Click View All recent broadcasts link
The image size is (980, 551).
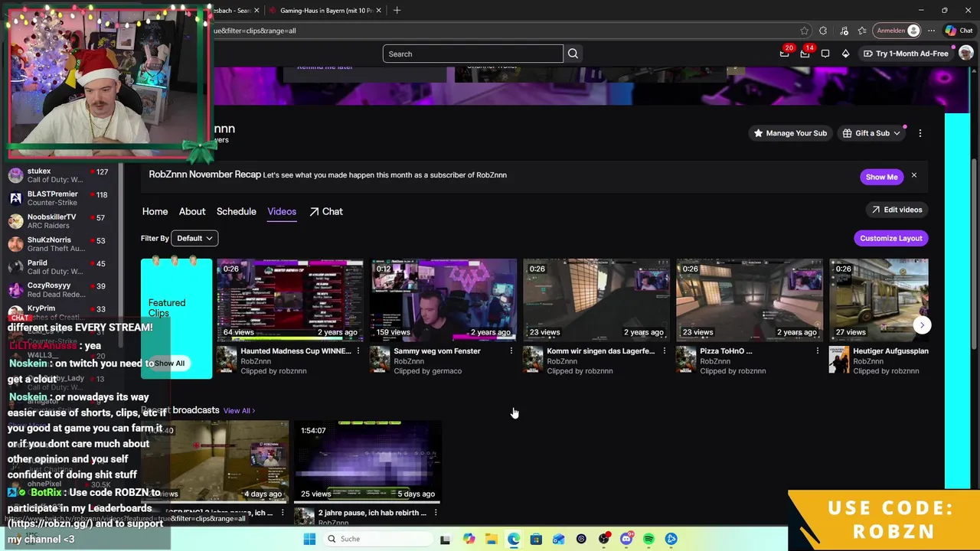click(x=239, y=411)
